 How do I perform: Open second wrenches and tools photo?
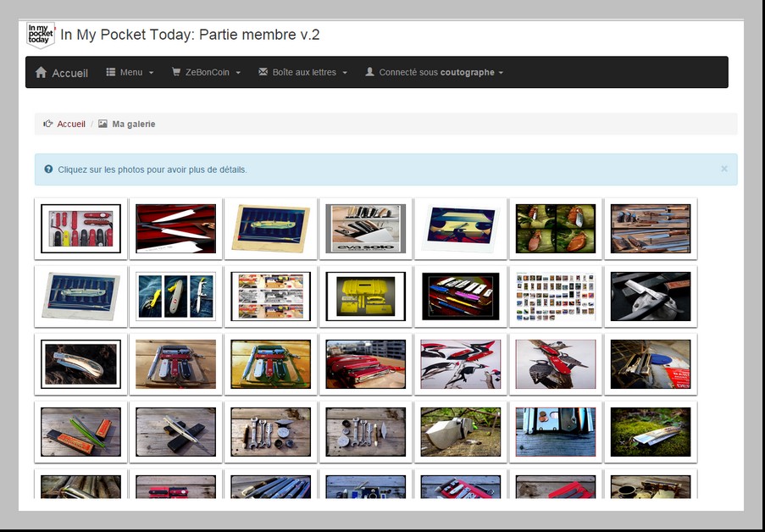click(x=366, y=432)
